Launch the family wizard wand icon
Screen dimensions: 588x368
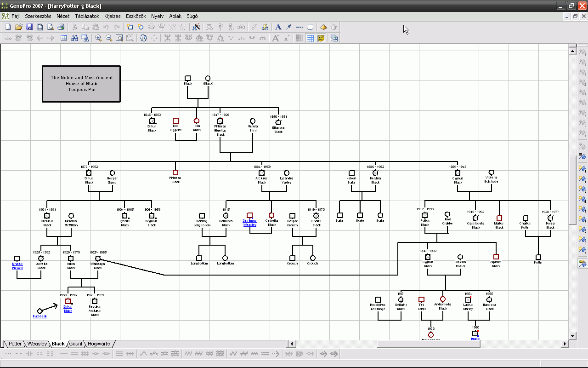click(197, 27)
